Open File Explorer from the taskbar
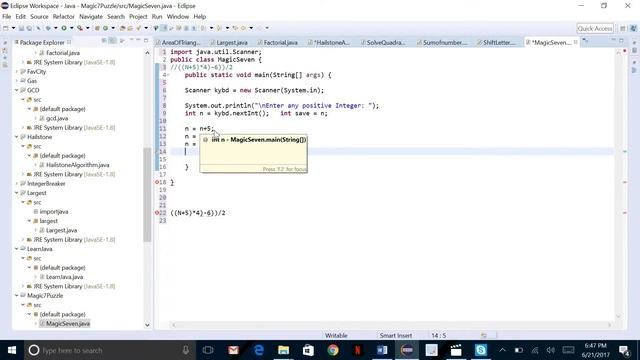Screen dimensions: 640x360 click(283, 350)
